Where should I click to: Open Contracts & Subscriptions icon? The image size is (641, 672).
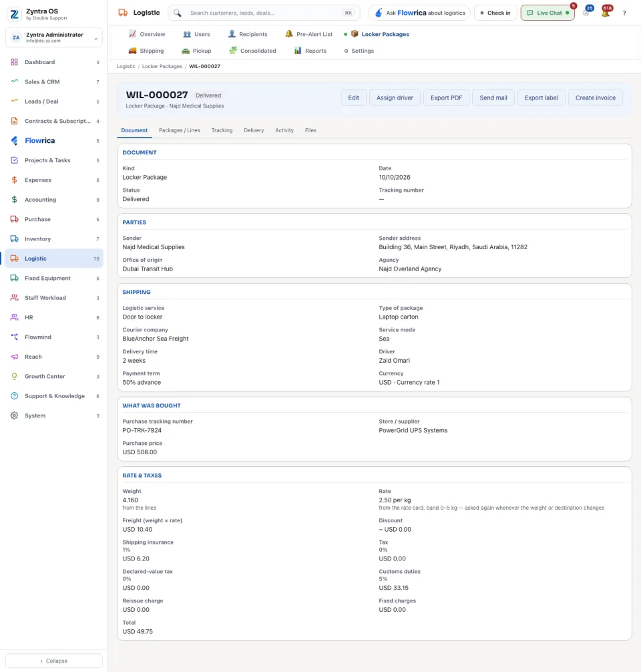14,121
